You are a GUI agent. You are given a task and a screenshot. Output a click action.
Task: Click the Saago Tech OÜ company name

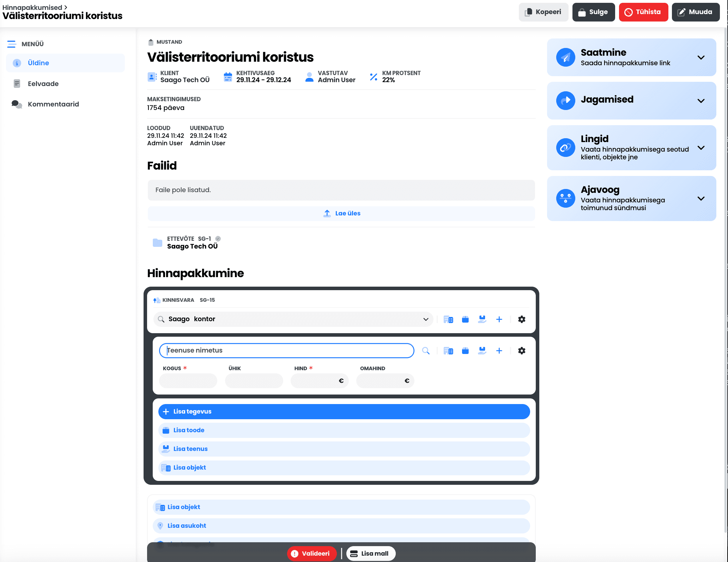tap(192, 246)
